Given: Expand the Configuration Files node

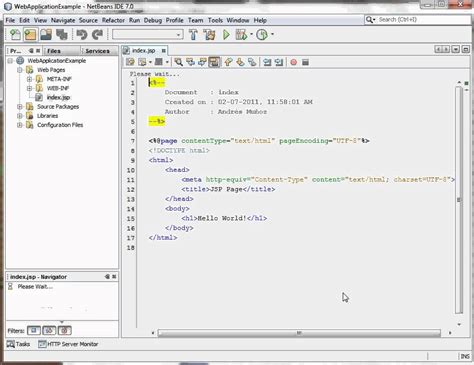Looking at the screenshot, I should click(20, 125).
